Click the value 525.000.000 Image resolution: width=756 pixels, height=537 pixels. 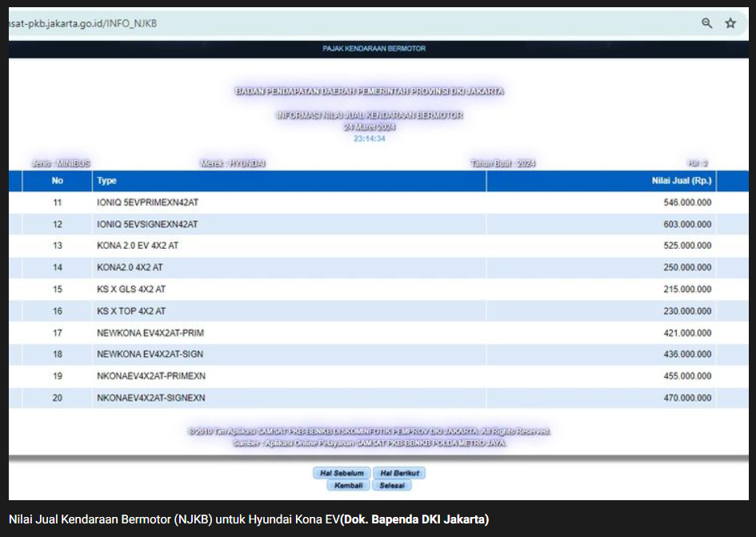pyautogui.click(x=687, y=246)
